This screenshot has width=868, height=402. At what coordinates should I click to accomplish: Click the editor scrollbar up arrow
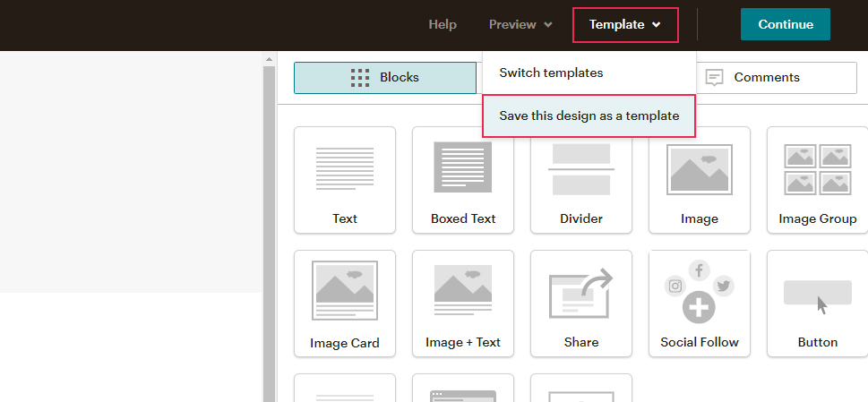(269, 59)
